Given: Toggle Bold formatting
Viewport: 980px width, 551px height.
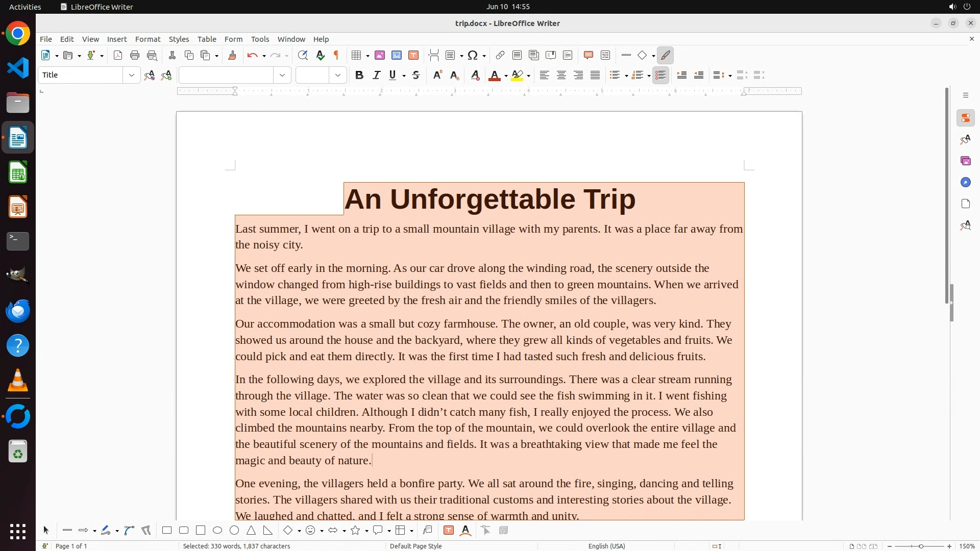Looking at the screenshot, I should coord(359,76).
